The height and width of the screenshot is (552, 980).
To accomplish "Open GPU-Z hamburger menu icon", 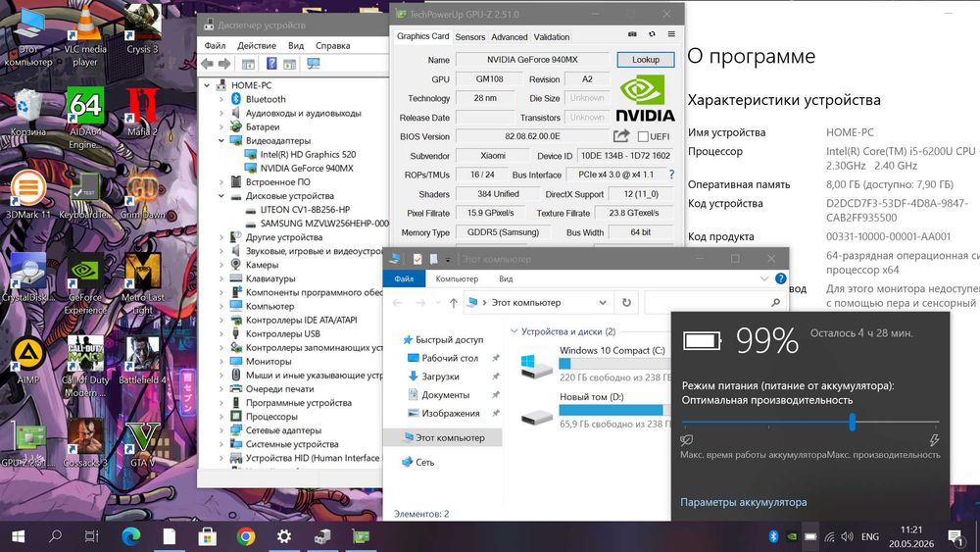I will point(671,34).
